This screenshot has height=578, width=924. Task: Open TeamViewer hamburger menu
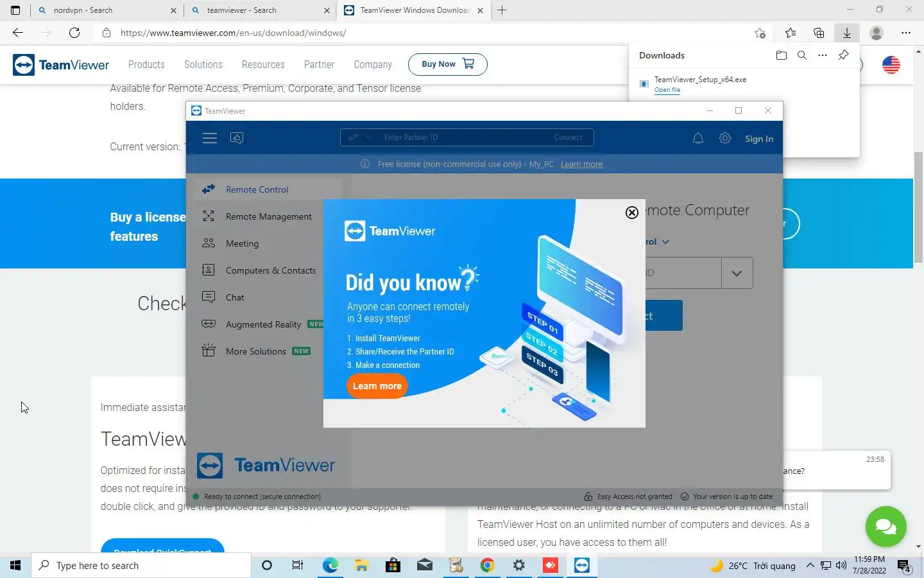[210, 138]
